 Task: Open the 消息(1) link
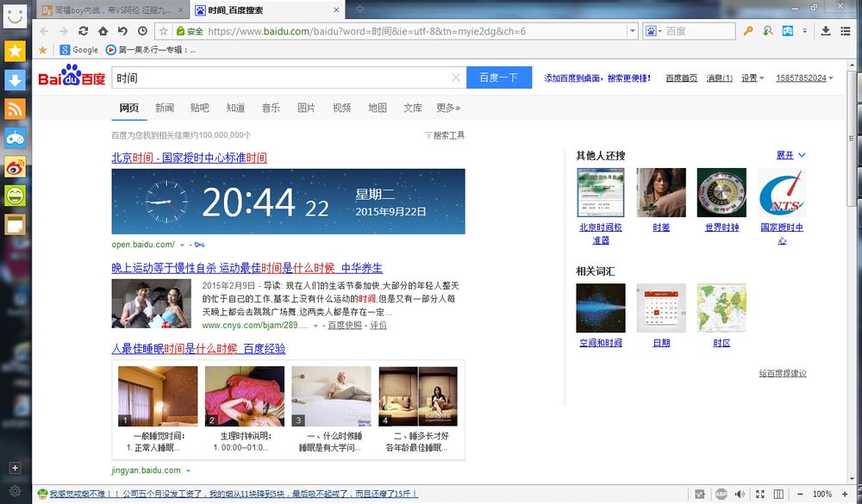(x=720, y=78)
